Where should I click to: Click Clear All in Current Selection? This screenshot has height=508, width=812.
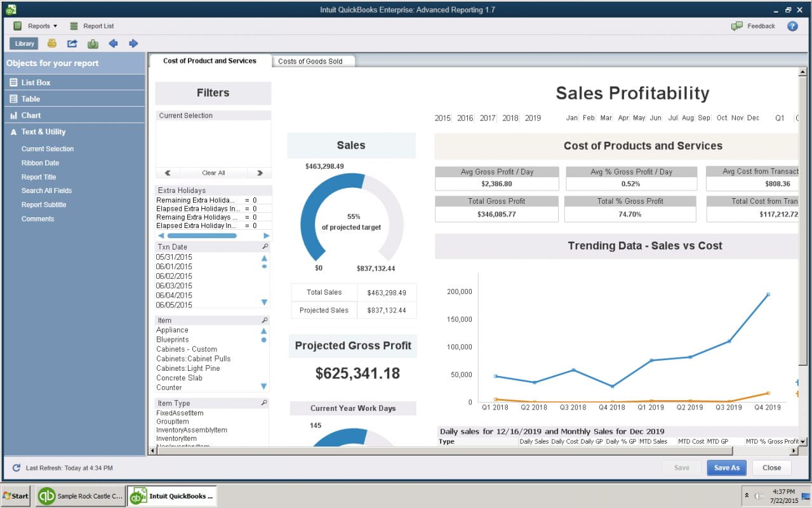213,173
